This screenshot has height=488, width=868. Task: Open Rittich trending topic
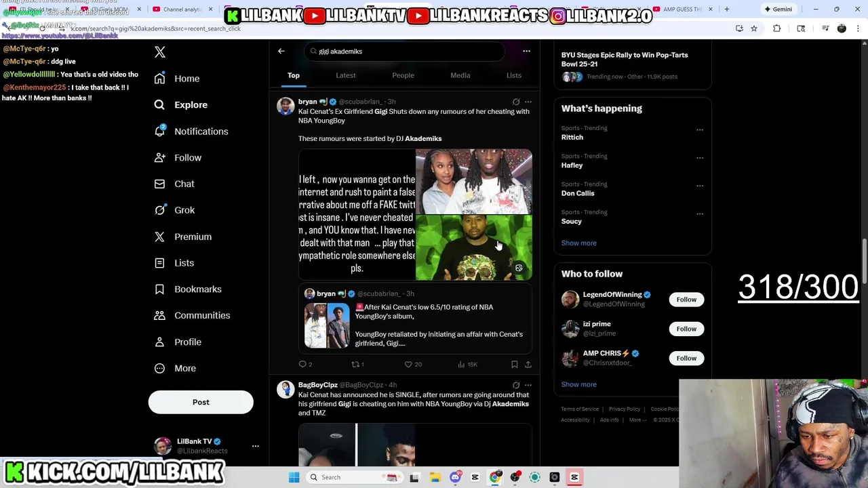(572, 137)
